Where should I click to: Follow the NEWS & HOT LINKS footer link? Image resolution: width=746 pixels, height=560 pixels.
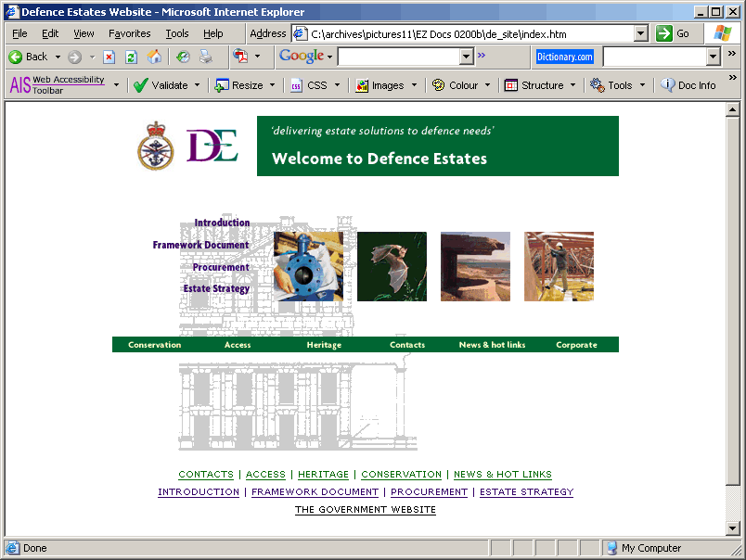pos(503,475)
